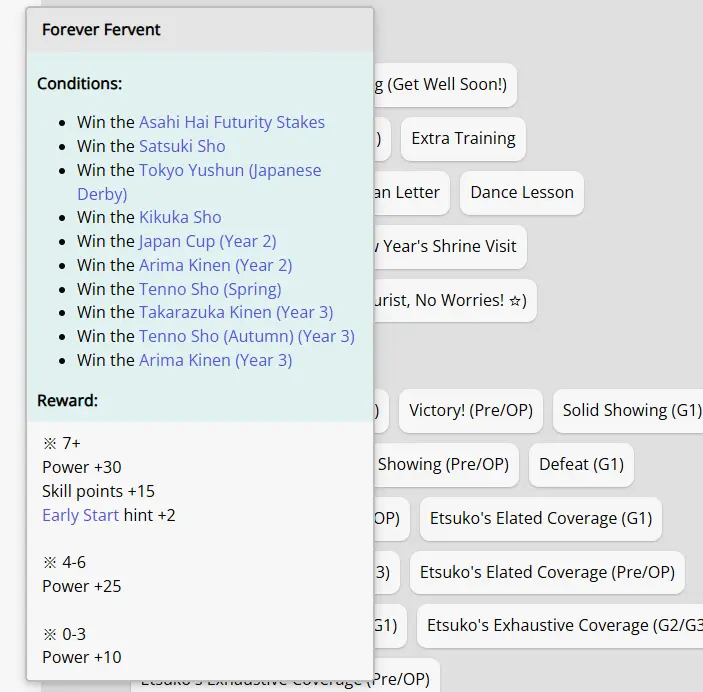Image resolution: width=703 pixels, height=692 pixels.
Task: Open the Victory! (Pre/OP) event
Action: [471, 411]
